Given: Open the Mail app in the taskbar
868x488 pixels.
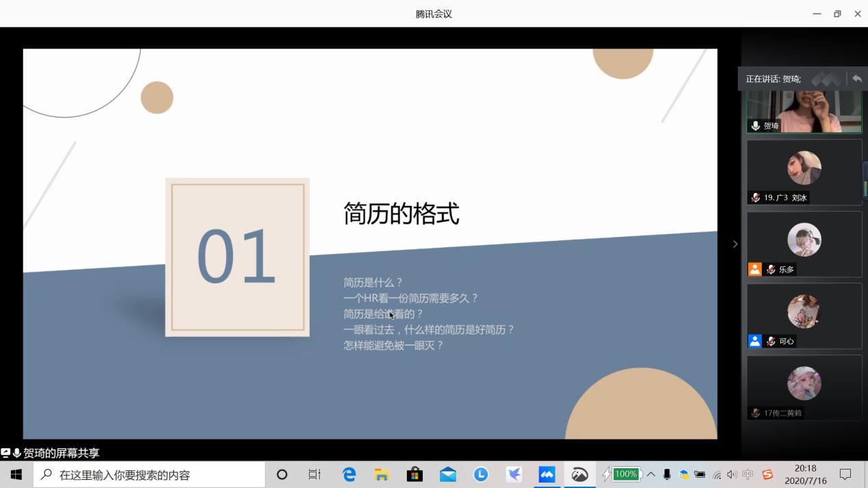Looking at the screenshot, I should 447,474.
